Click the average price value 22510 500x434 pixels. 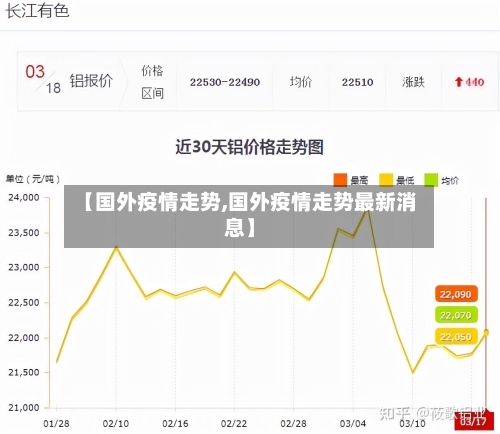(x=357, y=82)
